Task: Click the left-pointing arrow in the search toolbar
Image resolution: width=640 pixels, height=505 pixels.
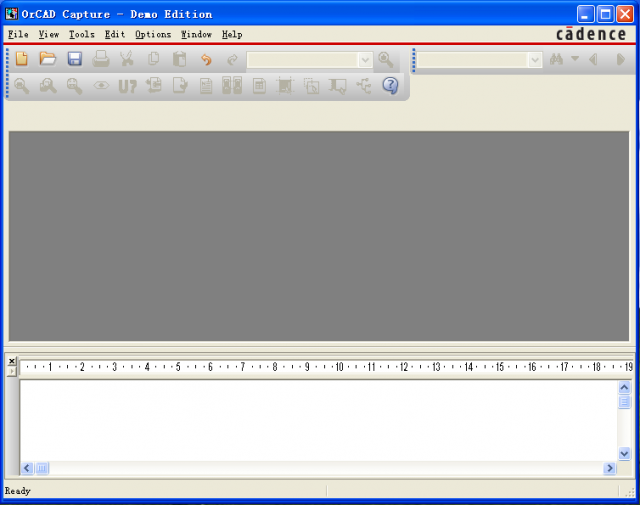Action: (x=593, y=60)
